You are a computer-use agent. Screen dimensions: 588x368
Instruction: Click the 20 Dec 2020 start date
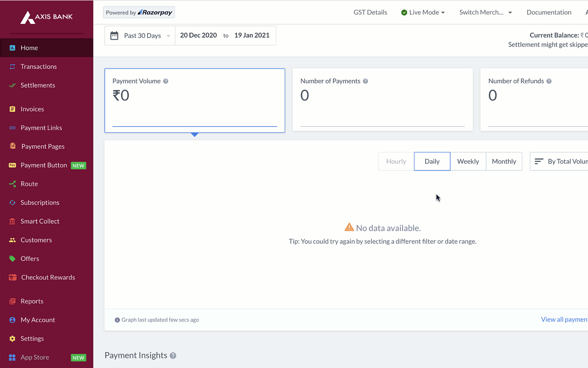198,35
